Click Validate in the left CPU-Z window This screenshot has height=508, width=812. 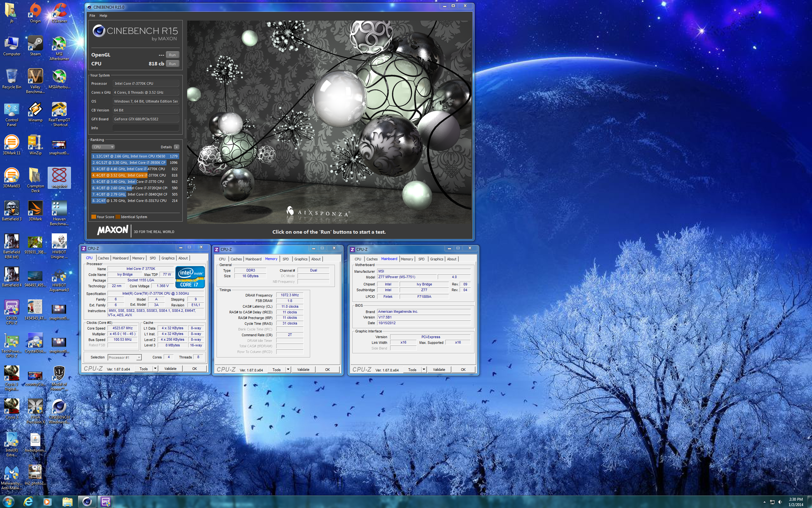(170, 369)
